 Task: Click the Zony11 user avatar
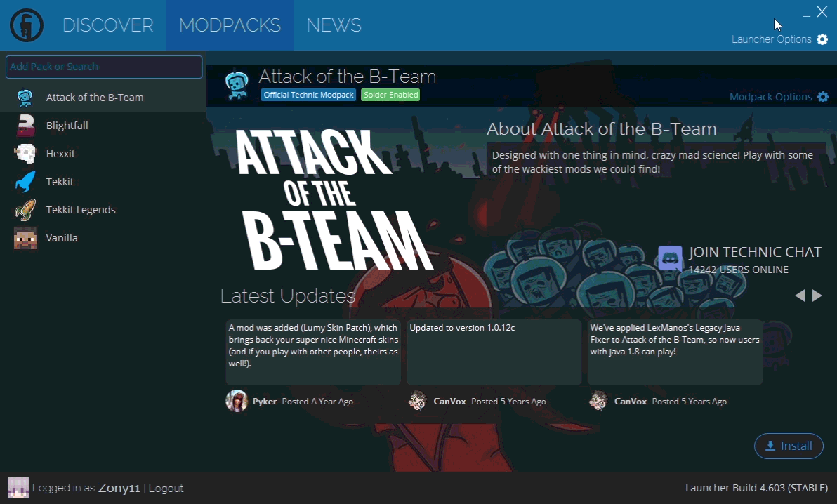18,488
